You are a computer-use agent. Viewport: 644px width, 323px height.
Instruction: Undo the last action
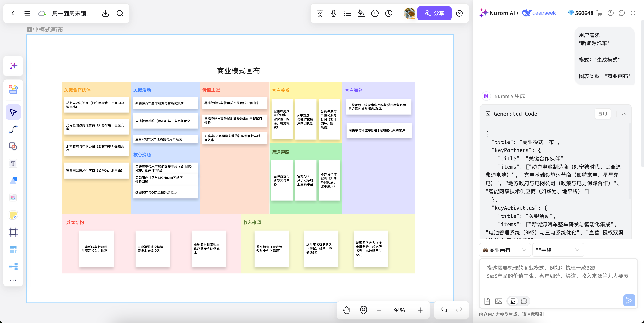[444, 310]
